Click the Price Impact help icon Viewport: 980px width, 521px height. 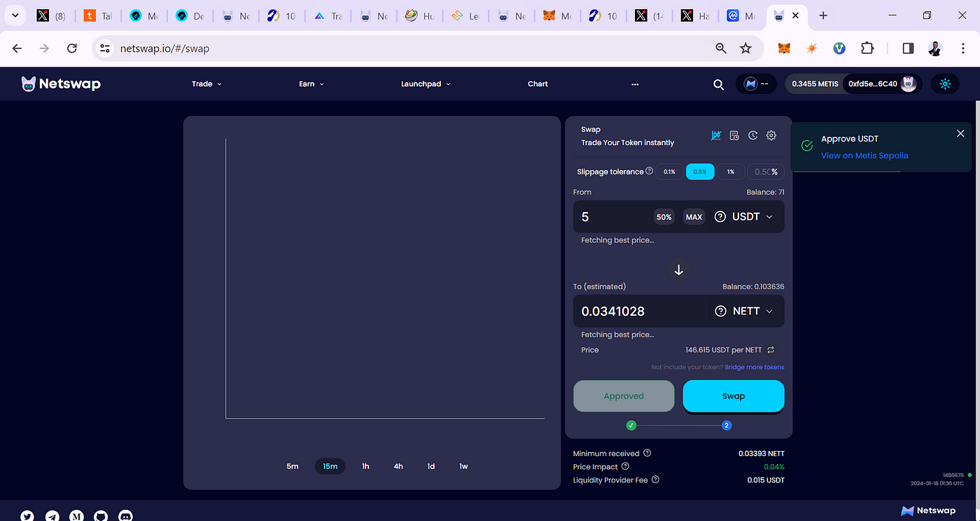(x=625, y=466)
